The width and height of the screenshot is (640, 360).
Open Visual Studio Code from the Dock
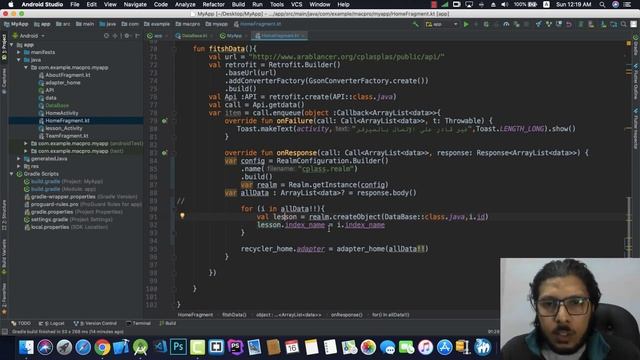coord(160,347)
